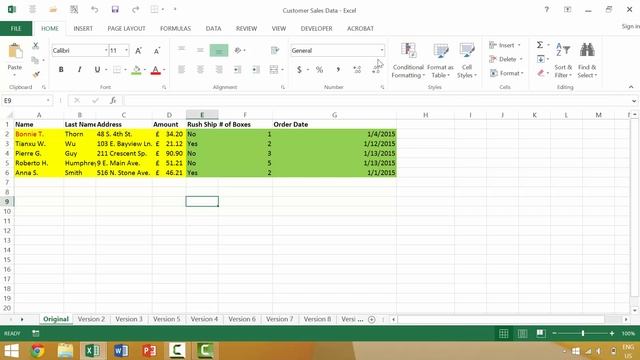640x360 pixels.
Task: Click the Format Painter brush icon
Action: tap(36, 74)
